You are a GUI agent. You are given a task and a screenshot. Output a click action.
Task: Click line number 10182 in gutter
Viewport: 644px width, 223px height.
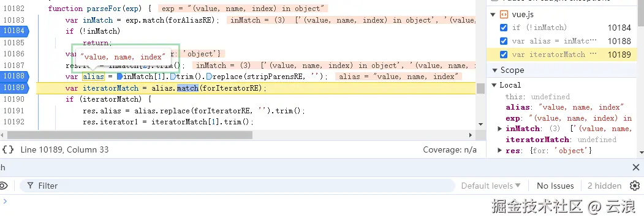(14, 9)
